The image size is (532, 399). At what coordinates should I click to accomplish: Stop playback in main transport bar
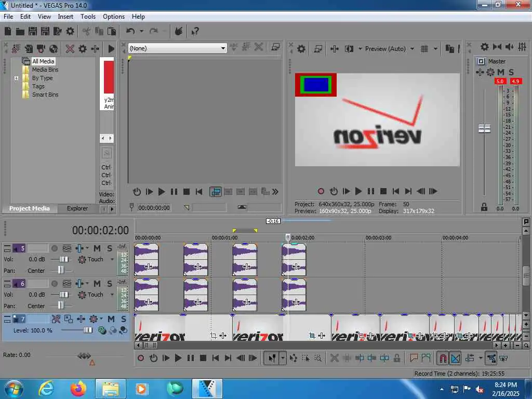tap(203, 358)
